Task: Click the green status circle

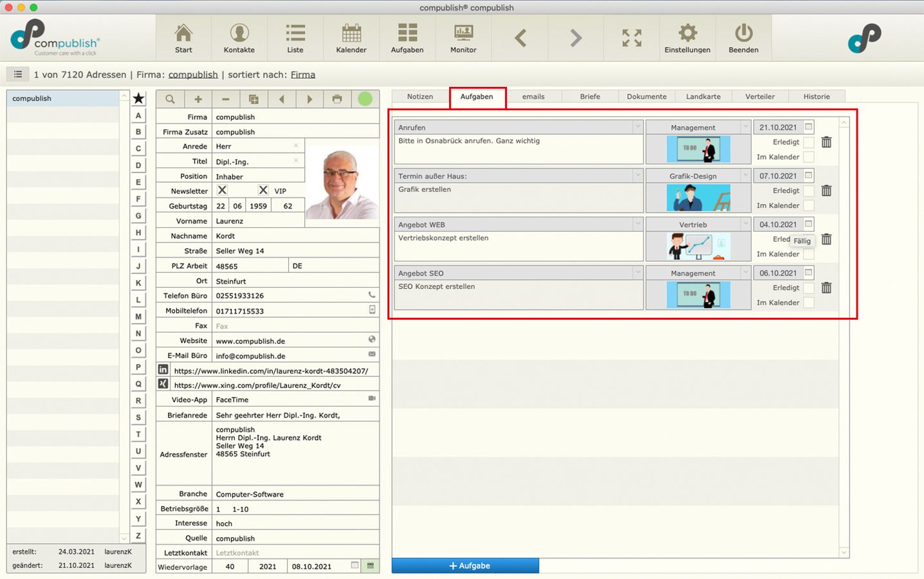Action: 365,99
